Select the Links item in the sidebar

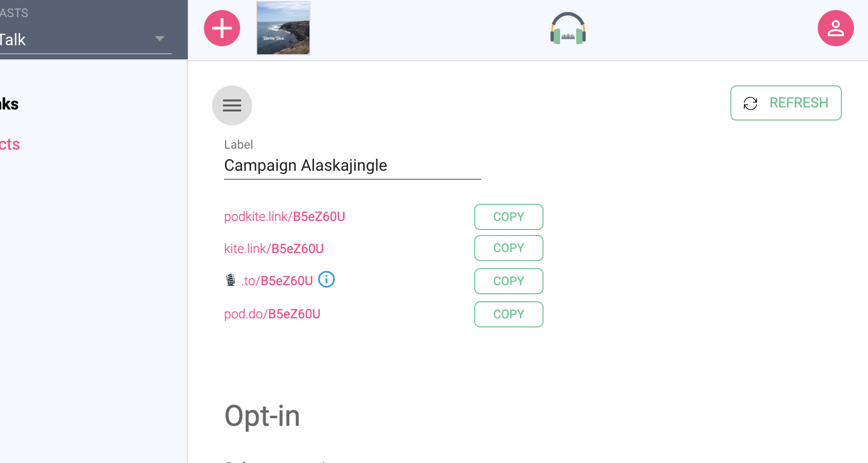9,104
